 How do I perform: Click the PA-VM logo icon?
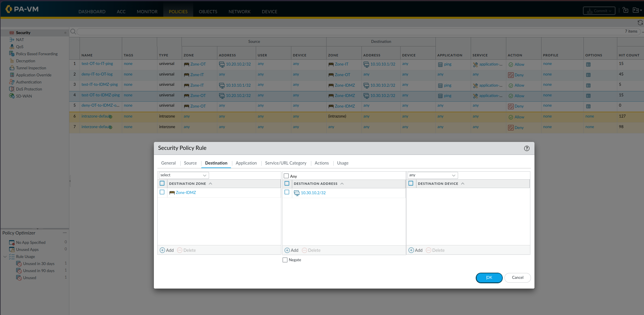pos(9,9)
